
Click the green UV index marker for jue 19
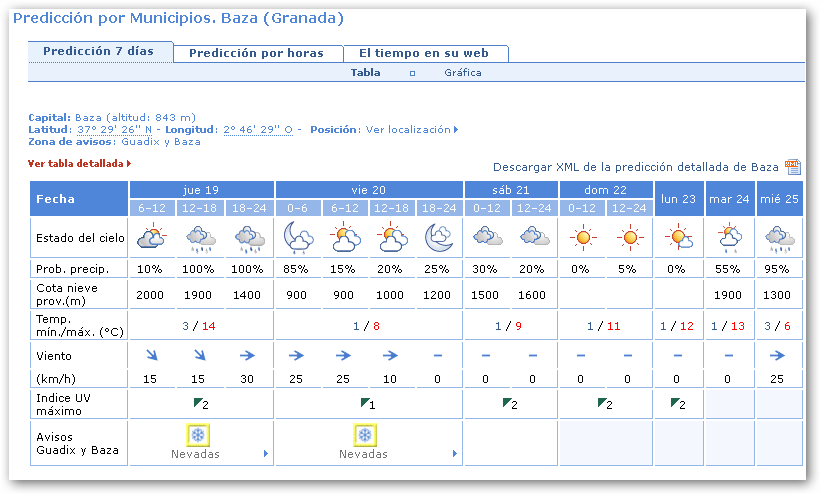198,403
